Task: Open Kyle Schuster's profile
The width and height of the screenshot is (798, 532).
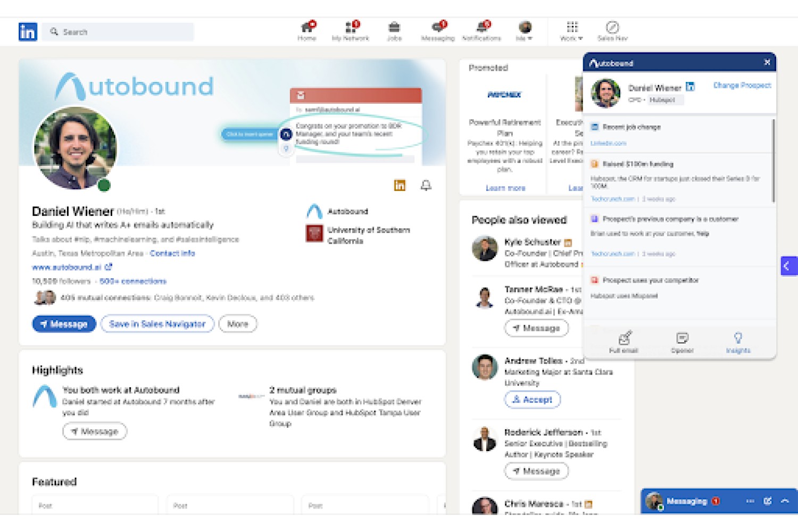Action: pyautogui.click(x=533, y=242)
